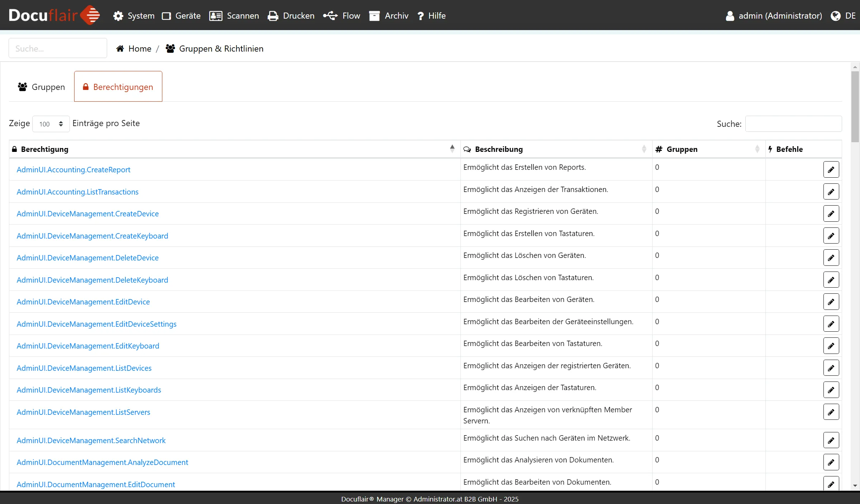Click edit pencil for AdminUI.Accounting.CreateReport
This screenshot has width=860, height=504.
[831, 169]
